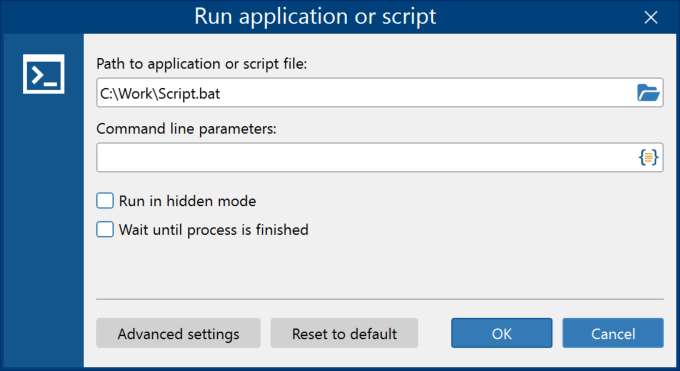Viewport: 680px width, 371px height.
Task: Click the 'Run in hidden mode' label text
Action: coord(187,201)
